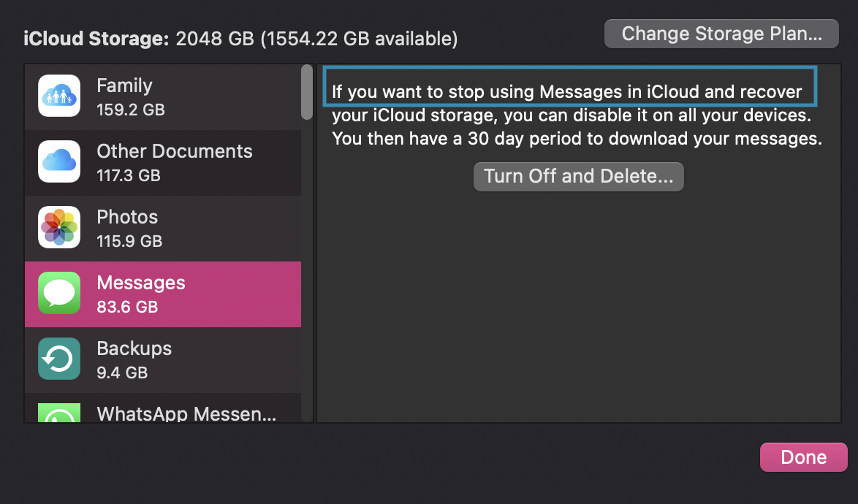Image resolution: width=858 pixels, height=504 pixels.
Task: Click Turn Off and Delete for Messages
Action: [x=578, y=176]
